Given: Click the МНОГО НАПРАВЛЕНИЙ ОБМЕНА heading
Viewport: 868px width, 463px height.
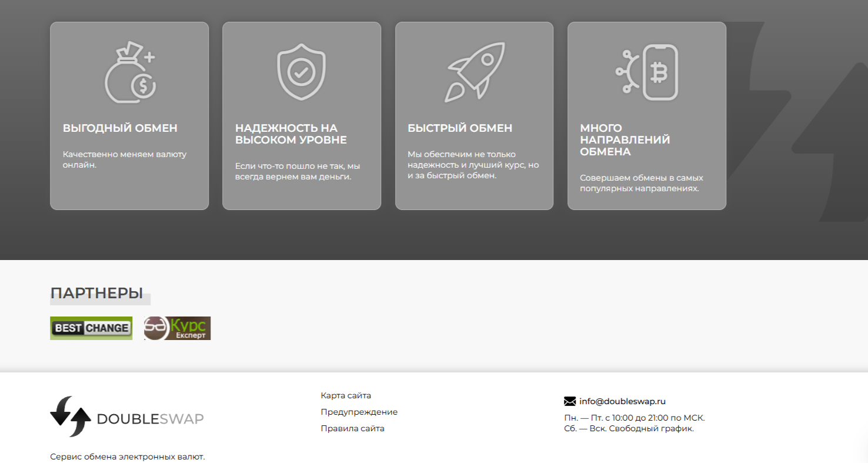Looking at the screenshot, I should pos(625,140).
